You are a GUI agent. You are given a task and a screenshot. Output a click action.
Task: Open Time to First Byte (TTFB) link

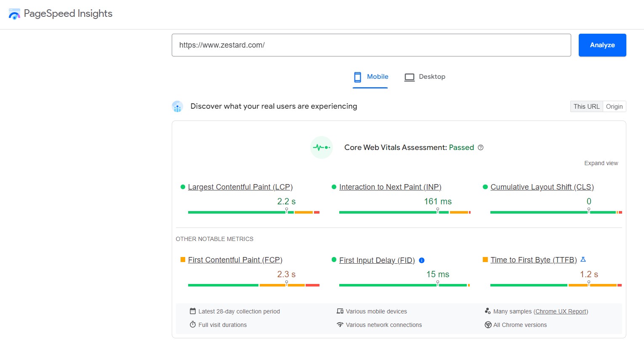pyautogui.click(x=534, y=260)
